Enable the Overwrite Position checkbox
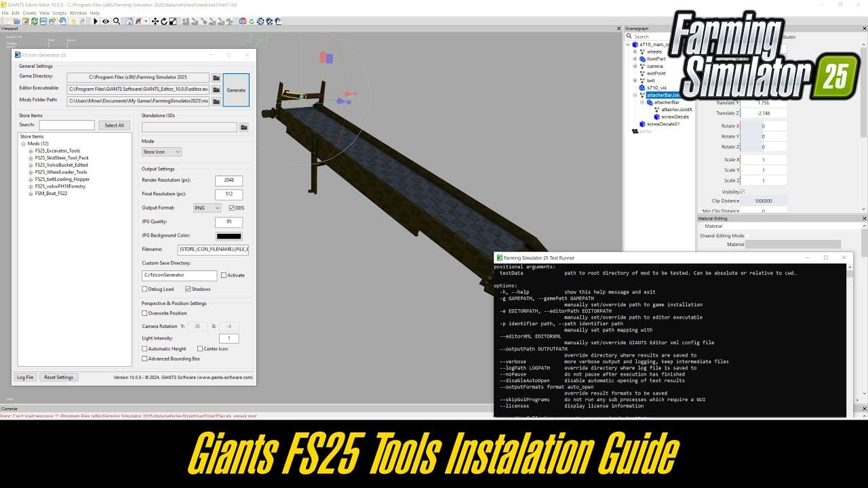Screen dimensions: 868x488 [144, 313]
